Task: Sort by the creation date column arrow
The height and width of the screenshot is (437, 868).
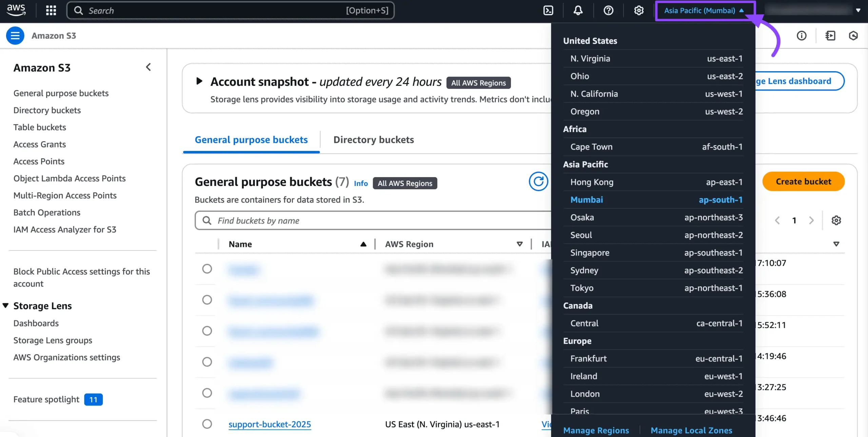Action: pyautogui.click(x=836, y=244)
